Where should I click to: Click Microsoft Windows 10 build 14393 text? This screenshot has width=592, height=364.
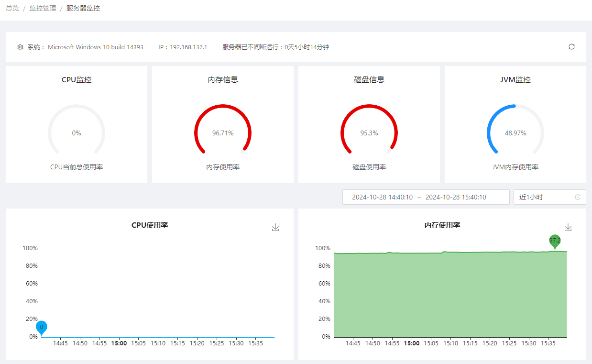[x=96, y=47]
